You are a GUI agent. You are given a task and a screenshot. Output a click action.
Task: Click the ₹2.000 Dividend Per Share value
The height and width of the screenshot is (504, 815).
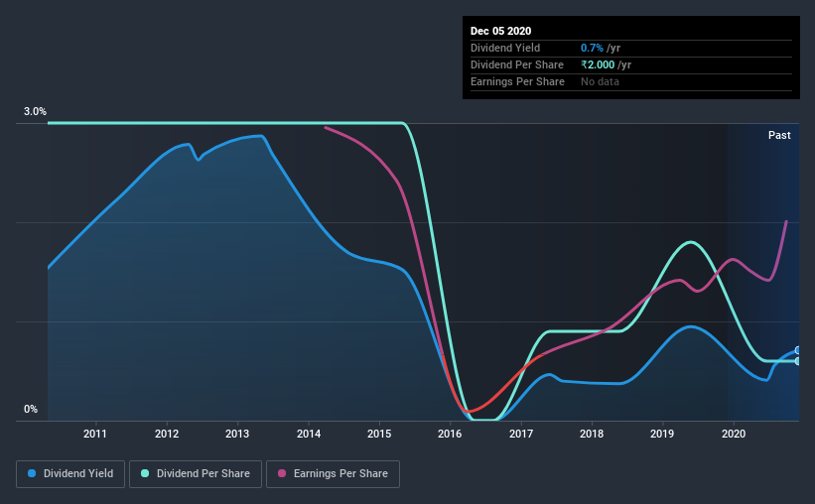[x=598, y=64]
